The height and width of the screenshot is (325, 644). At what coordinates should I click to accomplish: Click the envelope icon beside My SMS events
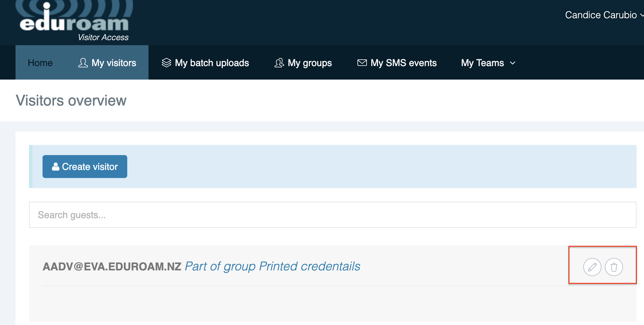point(361,63)
